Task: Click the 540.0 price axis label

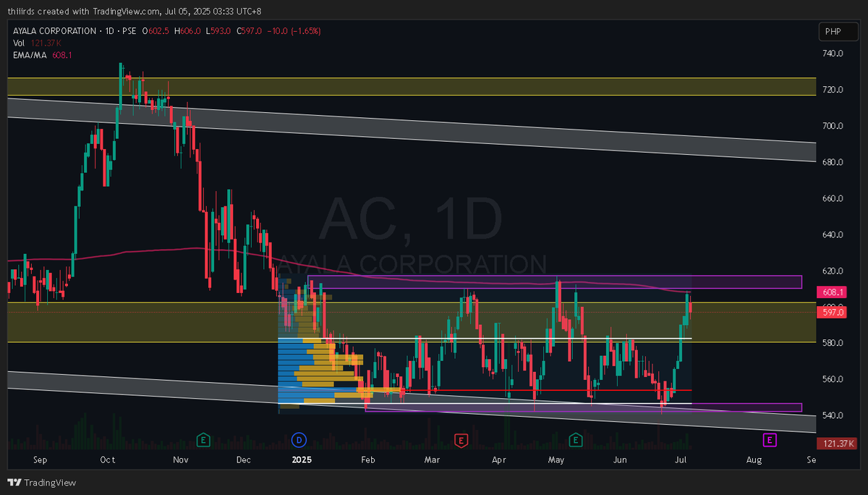Action: pyautogui.click(x=833, y=415)
